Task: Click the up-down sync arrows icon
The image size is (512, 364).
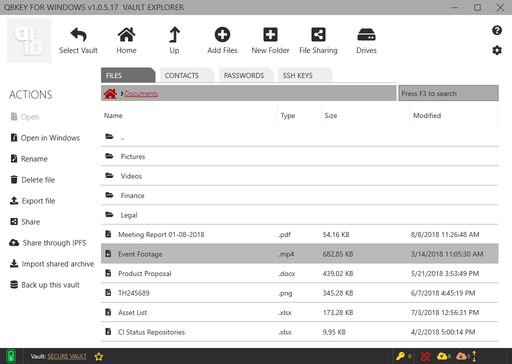Action: click(x=474, y=356)
